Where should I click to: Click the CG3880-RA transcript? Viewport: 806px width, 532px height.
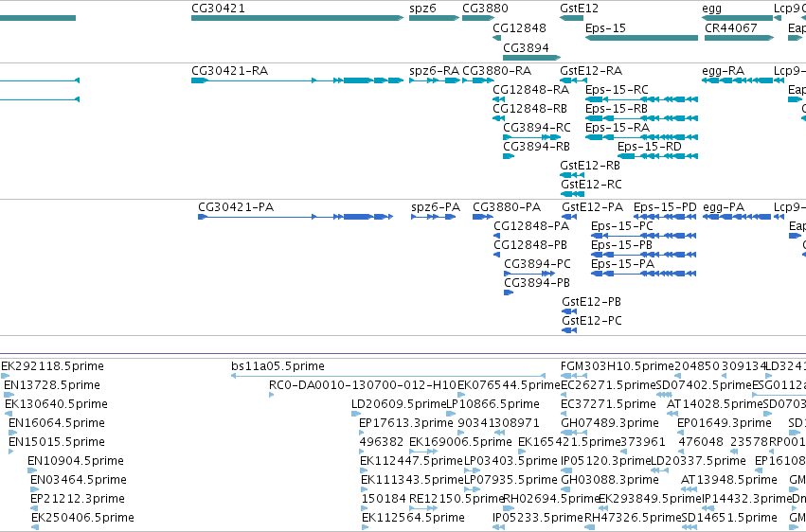pos(478,80)
